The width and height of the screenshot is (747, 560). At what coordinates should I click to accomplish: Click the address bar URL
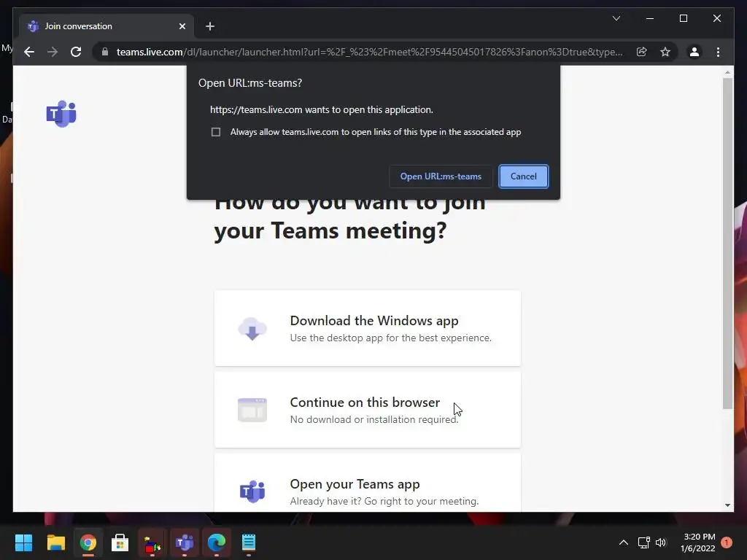point(369,52)
